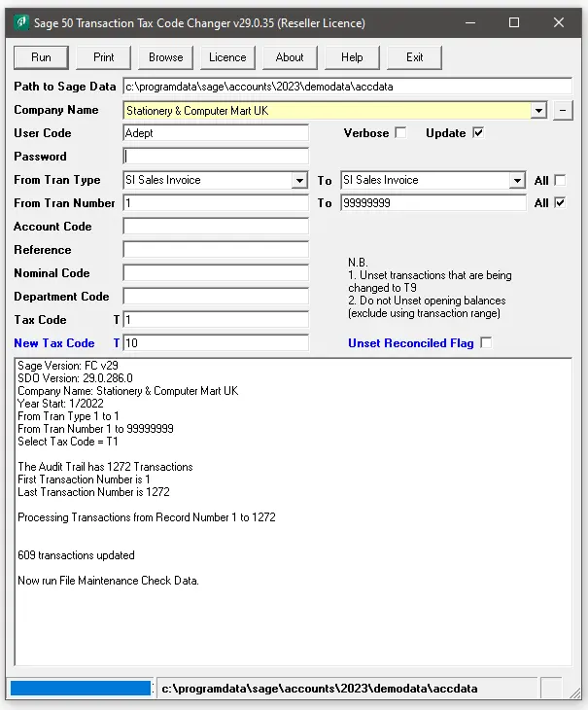Click 'Now run File Maintenance Check Data.' line
588x710 pixels.
coord(108,581)
